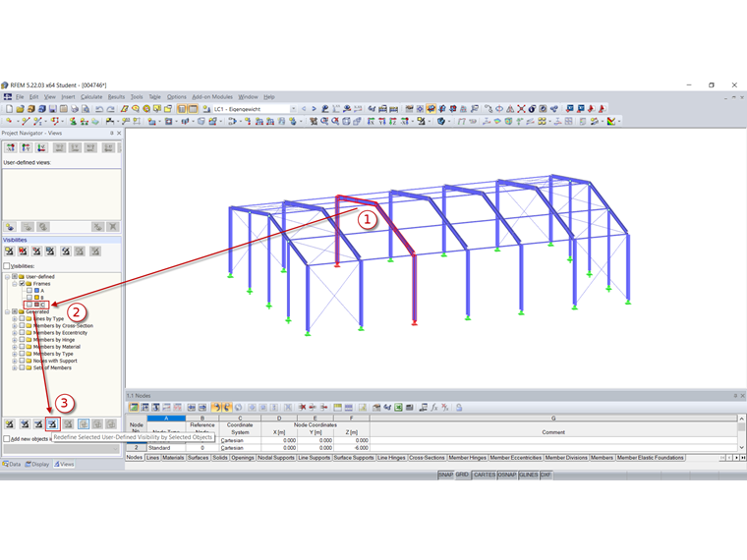Click the Redo arrow icon in the toolbar
Image resolution: width=747 pixels, height=560 pixels.
[110, 109]
